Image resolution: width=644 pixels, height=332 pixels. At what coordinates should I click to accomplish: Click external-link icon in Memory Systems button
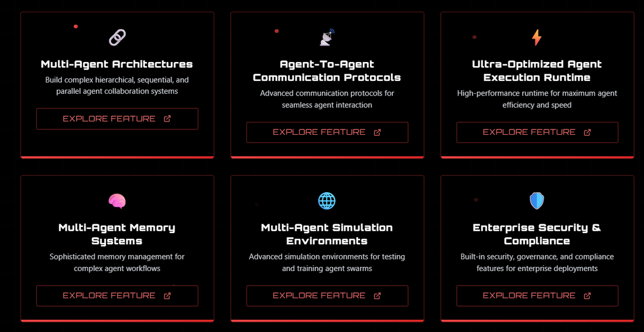pyautogui.click(x=167, y=296)
